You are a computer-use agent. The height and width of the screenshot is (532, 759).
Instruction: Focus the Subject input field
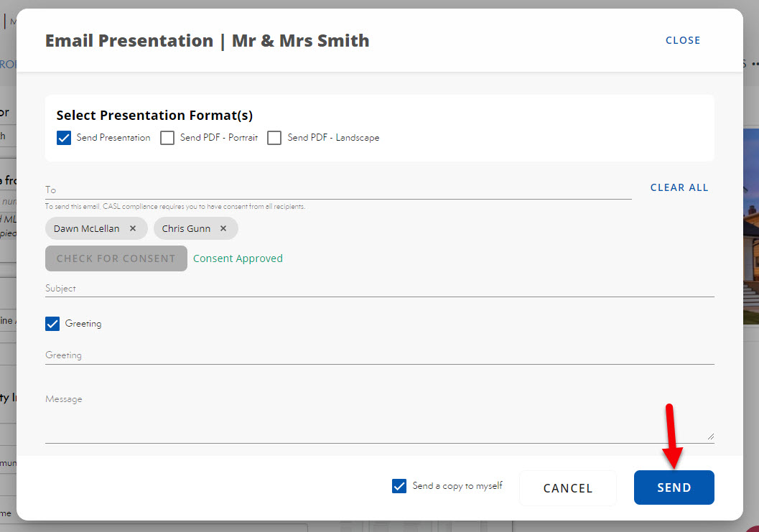[x=379, y=289]
